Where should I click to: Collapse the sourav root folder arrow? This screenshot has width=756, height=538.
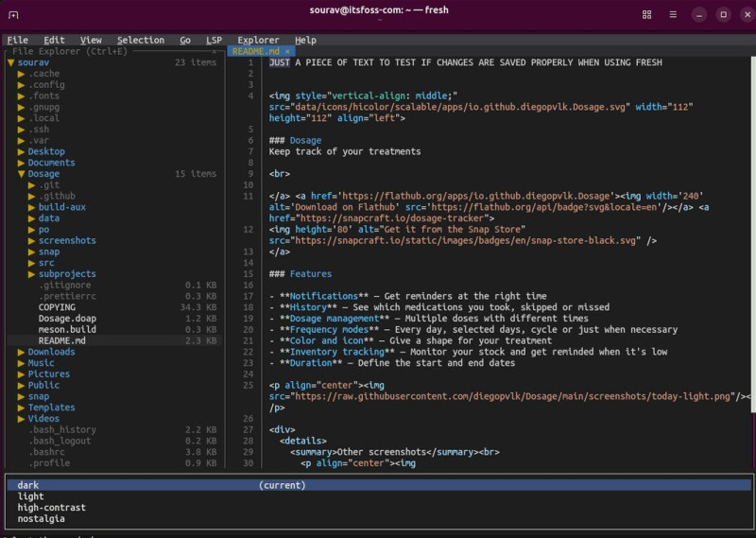coord(10,63)
